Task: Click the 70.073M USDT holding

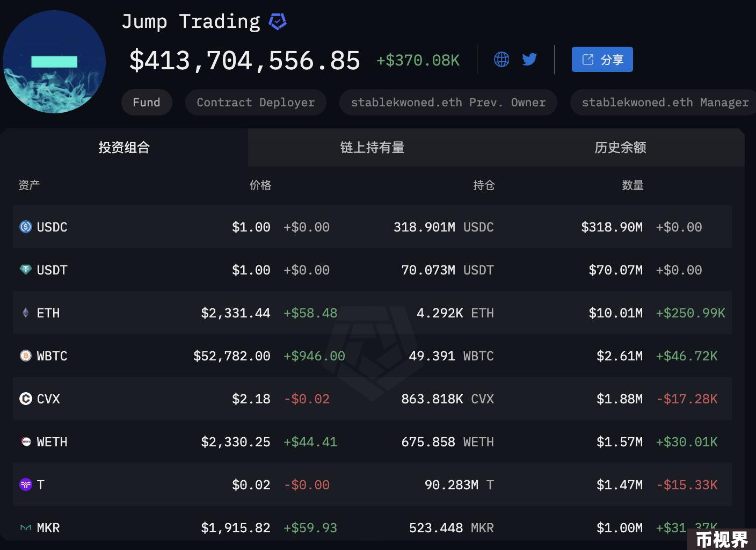Action: [447, 270]
